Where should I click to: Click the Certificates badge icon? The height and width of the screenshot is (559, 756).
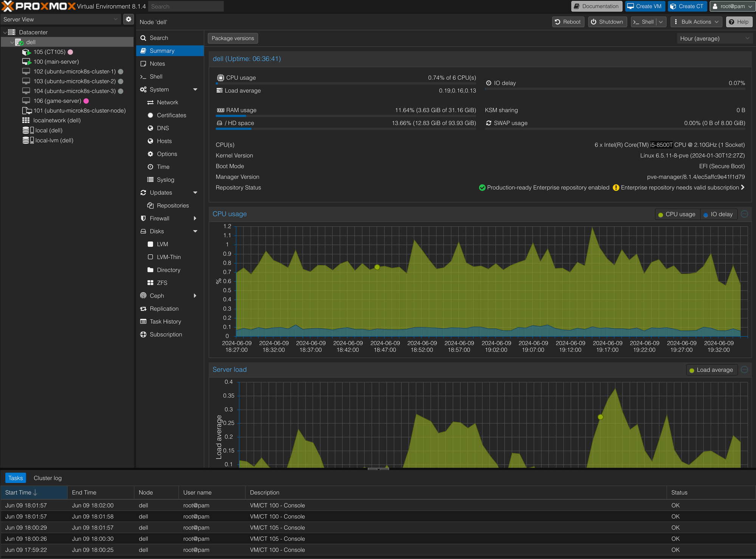[x=150, y=115]
